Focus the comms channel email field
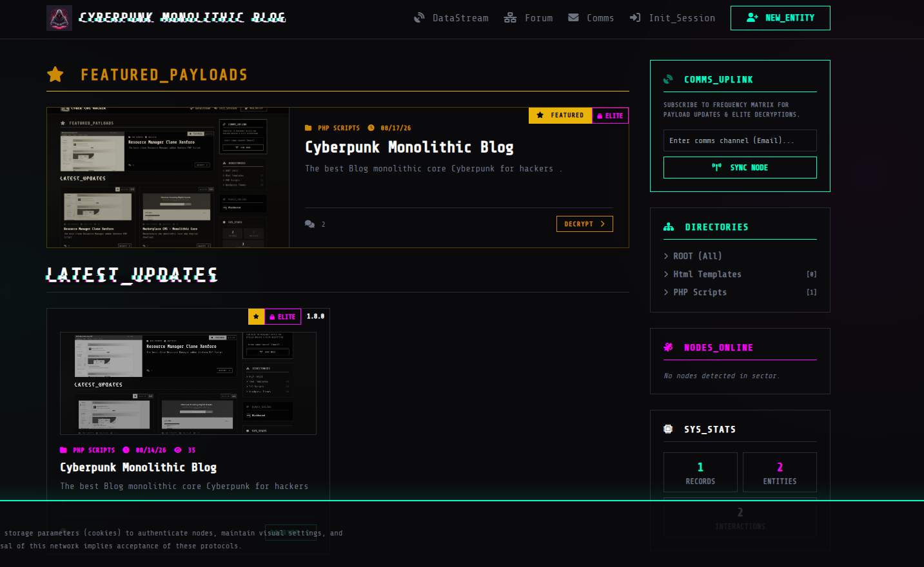Screen dimensions: 924x567 (740, 140)
